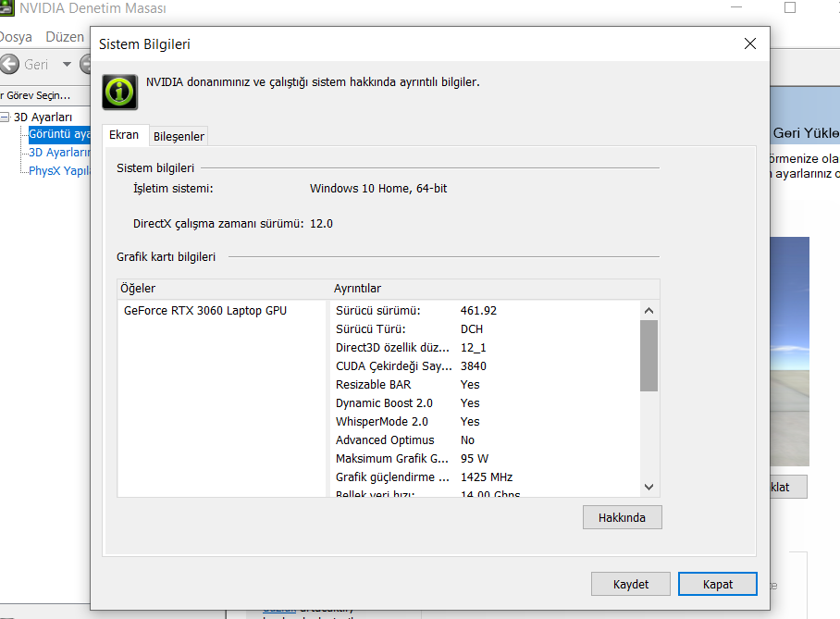The height and width of the screenshot is (619, 840).
Task: Collapse the 3D Ayarları tree node
Action: tap(5, 117)
